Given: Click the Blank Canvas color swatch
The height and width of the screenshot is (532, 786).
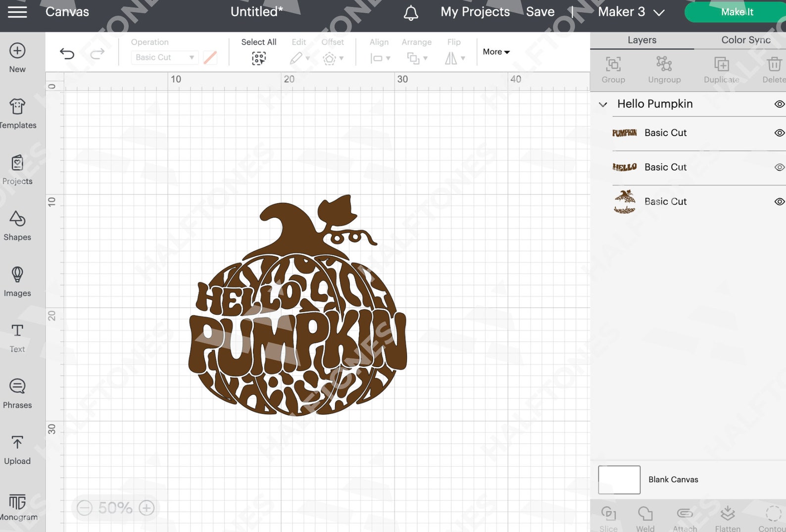Looking at the screenshot, I should pos(619,480).
